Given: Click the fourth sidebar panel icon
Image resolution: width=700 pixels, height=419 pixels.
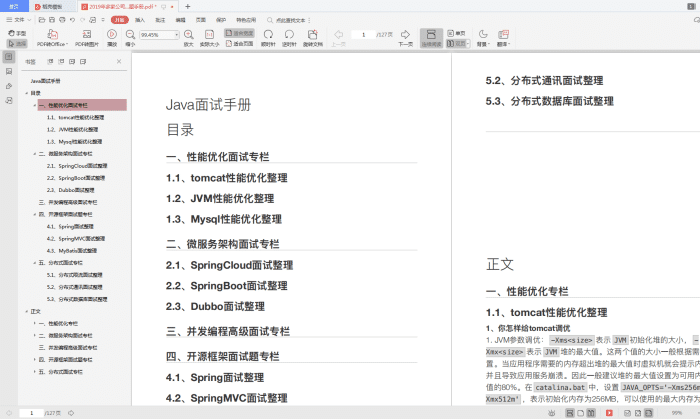Looking at the screenshot, I should point(9,101).
